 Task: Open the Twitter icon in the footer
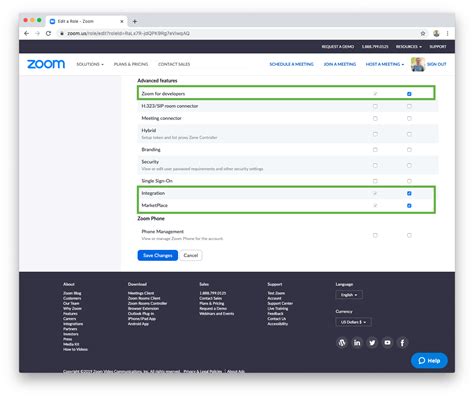coord(372,342)
